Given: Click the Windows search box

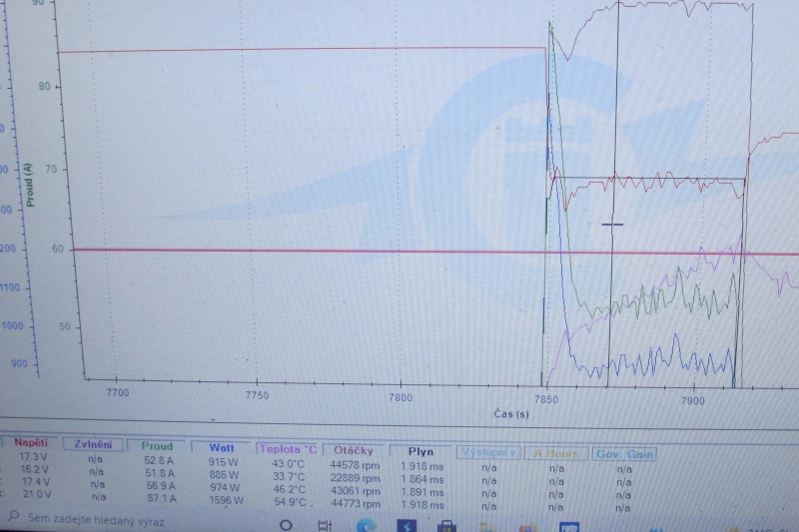Looking at the screenshot, I should coord(100,520).
